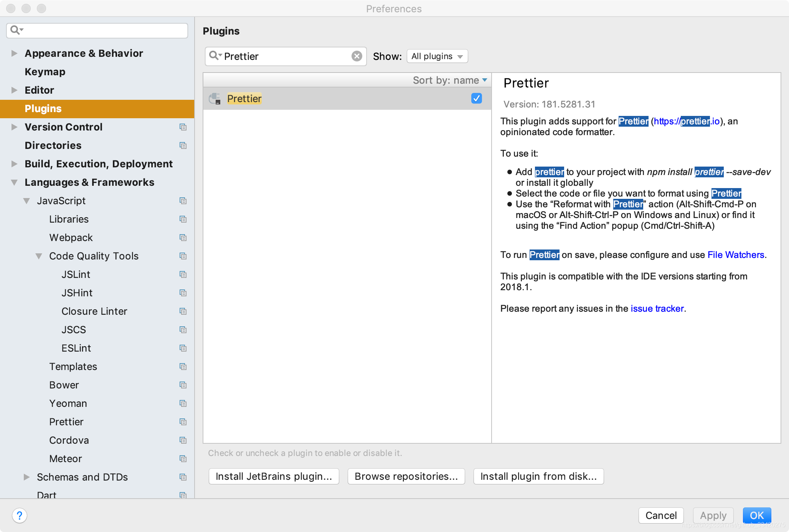Open the Show All plugins dropdown
The height and width of the screenshot is (532, 789).
point(437,56)
